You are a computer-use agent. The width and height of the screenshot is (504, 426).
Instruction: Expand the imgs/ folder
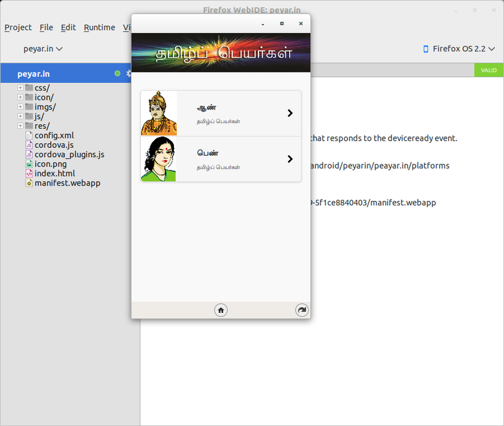coord(20,106)
